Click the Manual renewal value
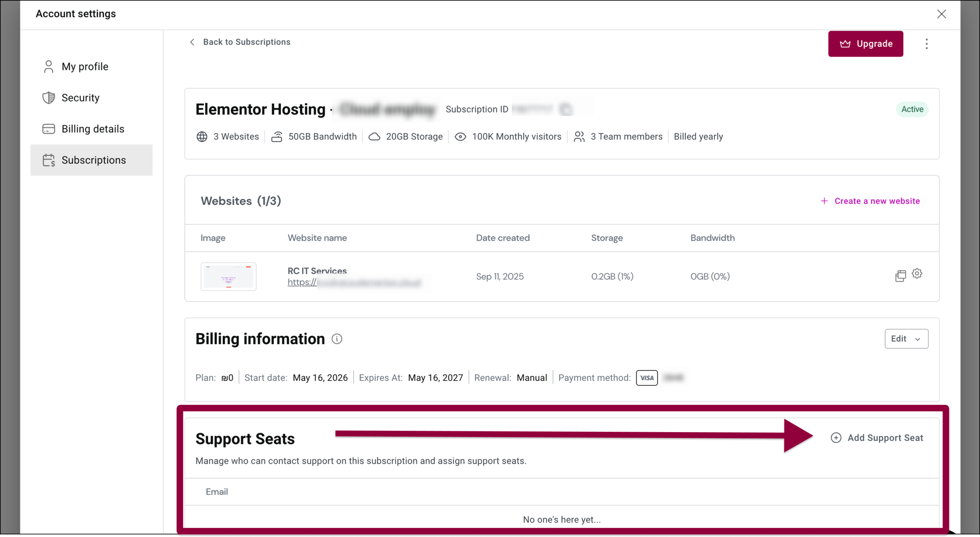This screenshot has height=537, width=980. tap(532, 378)
